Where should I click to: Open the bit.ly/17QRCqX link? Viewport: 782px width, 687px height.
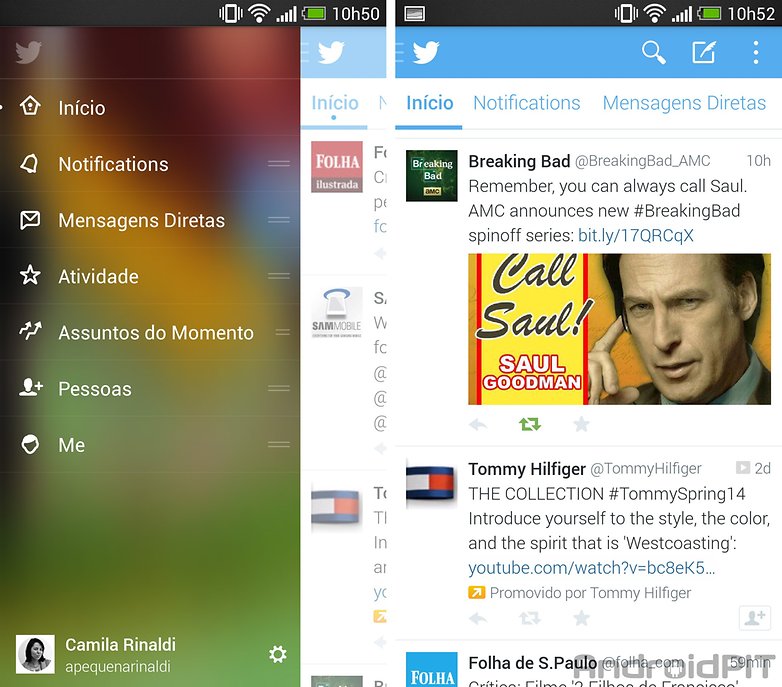pyautogui.click(x=635, y=235)
